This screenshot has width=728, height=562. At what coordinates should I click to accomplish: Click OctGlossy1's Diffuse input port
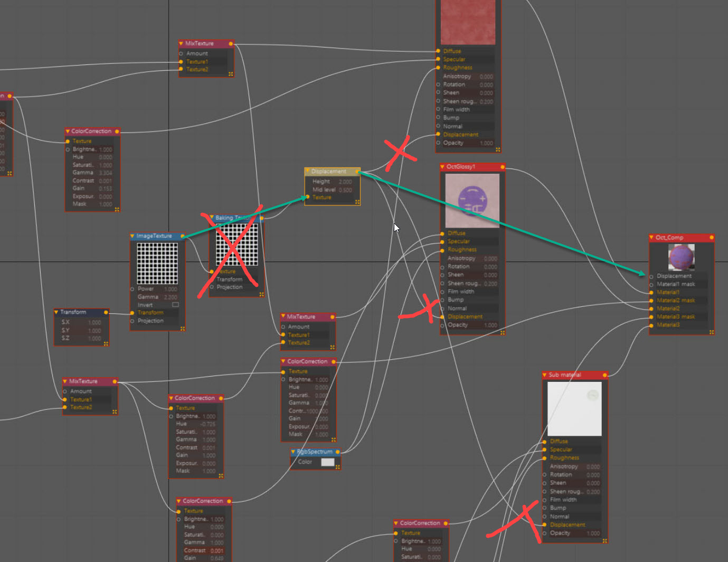pos(442,233)
